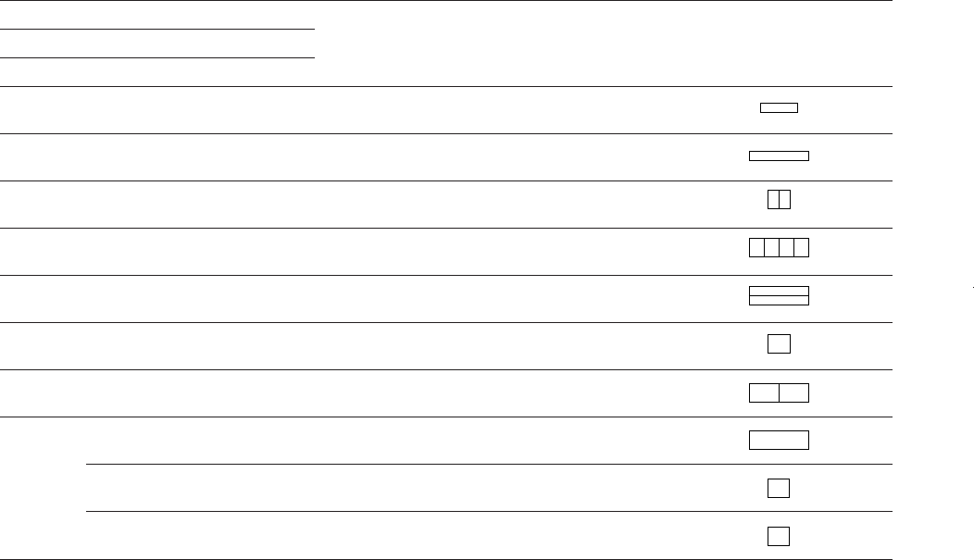
Task: Tick the square below the horizontally divided rectangle
Action: point(779,343)
